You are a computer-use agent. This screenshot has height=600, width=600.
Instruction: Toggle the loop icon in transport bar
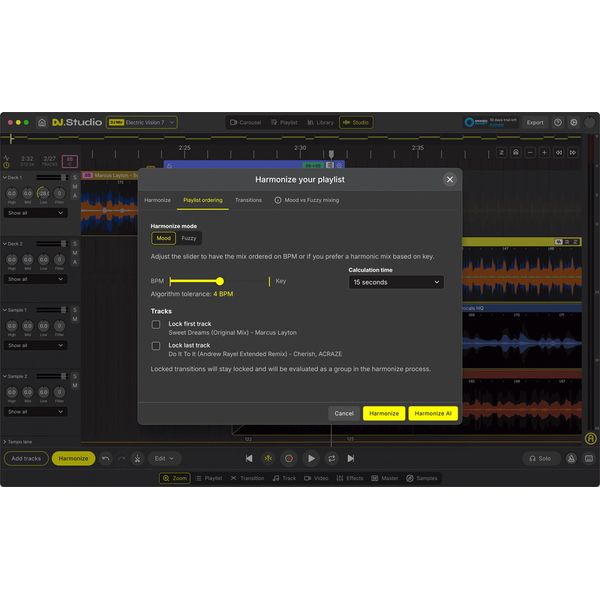(x=331, y=458)
